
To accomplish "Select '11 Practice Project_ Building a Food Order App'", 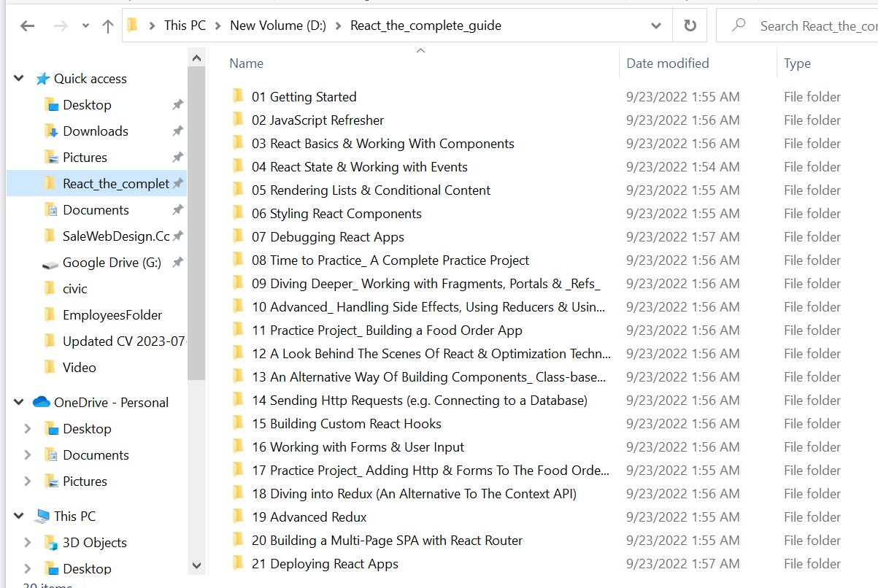I will point(388,330).
